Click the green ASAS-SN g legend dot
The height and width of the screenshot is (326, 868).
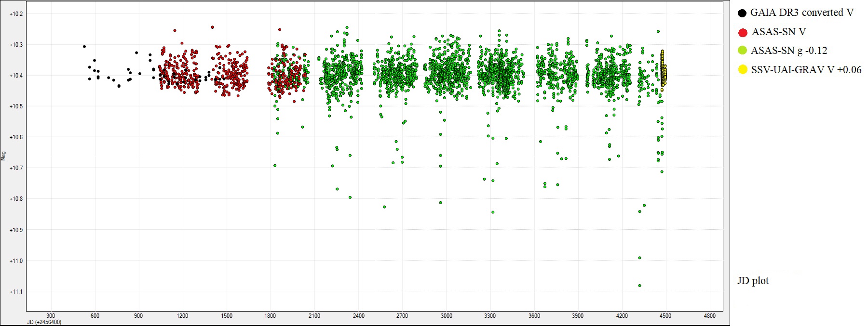tap(742, 51)
